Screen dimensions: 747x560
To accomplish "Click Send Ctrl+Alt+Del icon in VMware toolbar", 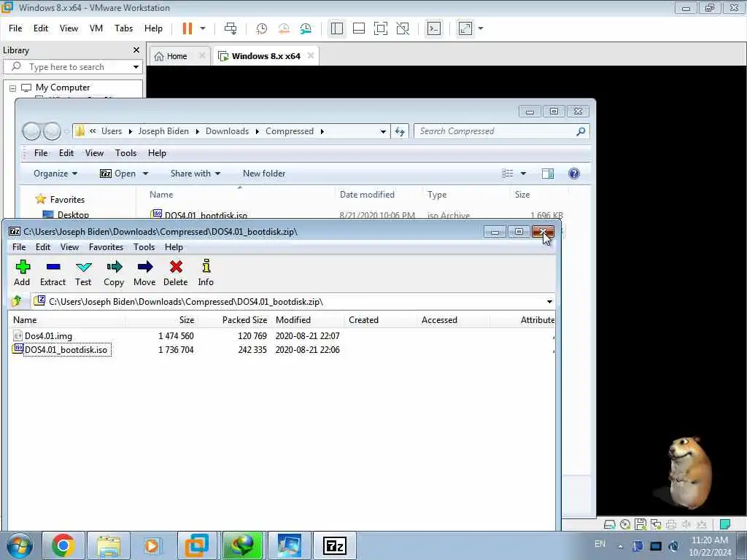I will 231,28.
